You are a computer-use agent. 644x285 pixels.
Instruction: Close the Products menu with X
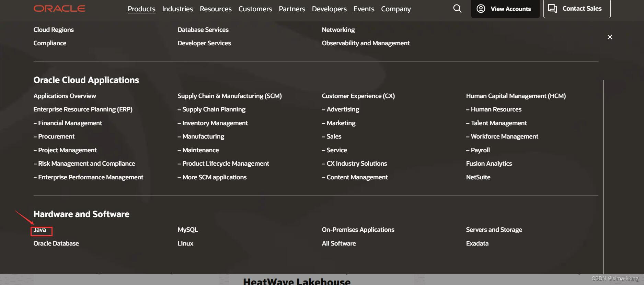click(x=610, y=37)
